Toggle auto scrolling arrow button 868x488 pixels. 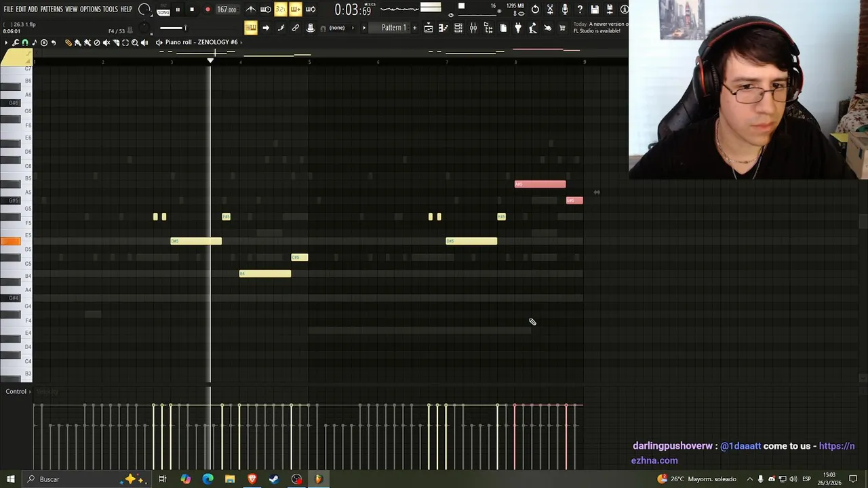pos(266,28)
